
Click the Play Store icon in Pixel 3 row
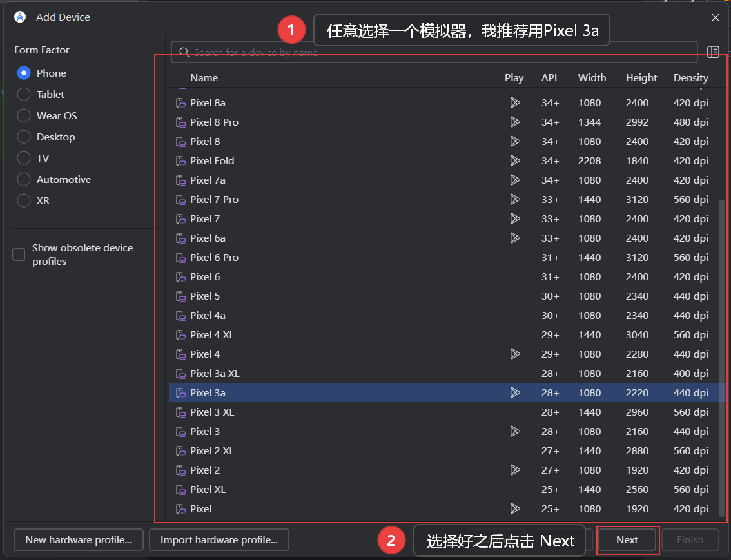[x=514, y=431]
